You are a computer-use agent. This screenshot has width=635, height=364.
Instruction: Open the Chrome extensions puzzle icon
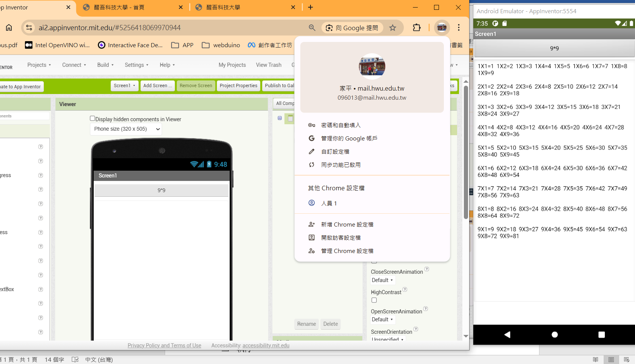[416, 28]
